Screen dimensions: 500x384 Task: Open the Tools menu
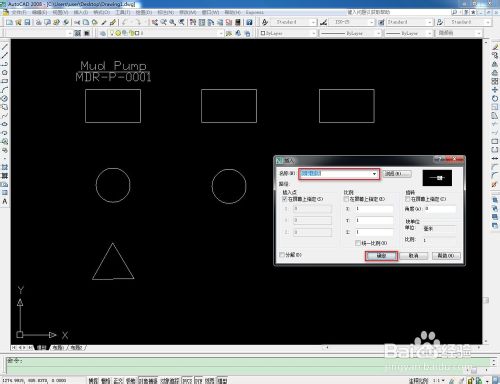(122, 12)
